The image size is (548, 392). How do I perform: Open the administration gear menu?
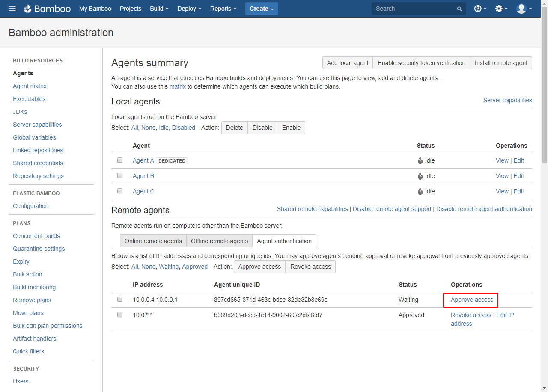(501, 9)
